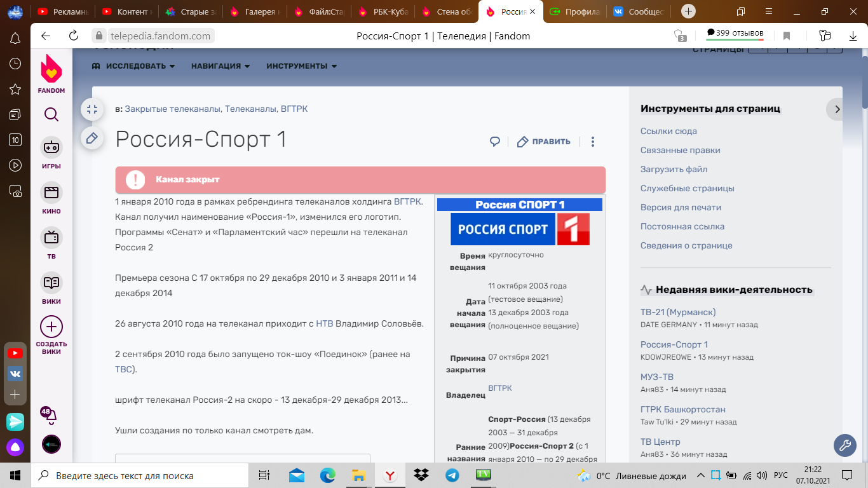The image size is (868, 488).
Task: Switch to the Профила browser tab
Action: (574, 11)
